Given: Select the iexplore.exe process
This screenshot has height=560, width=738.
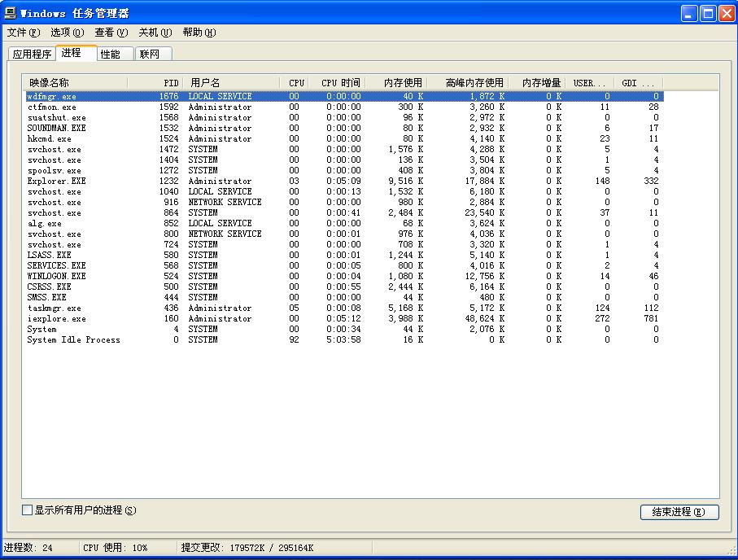Looking at the screenshot, I should (344, 318).
